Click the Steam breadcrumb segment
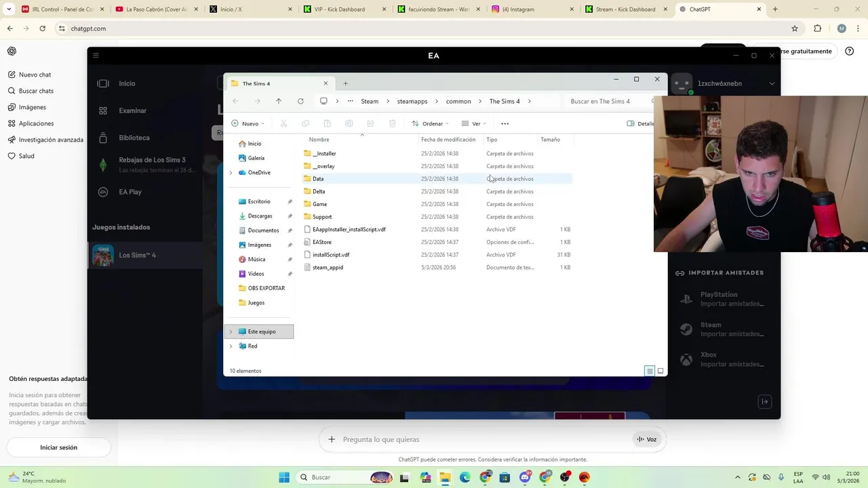868x488 pixels. click(370, 101)
